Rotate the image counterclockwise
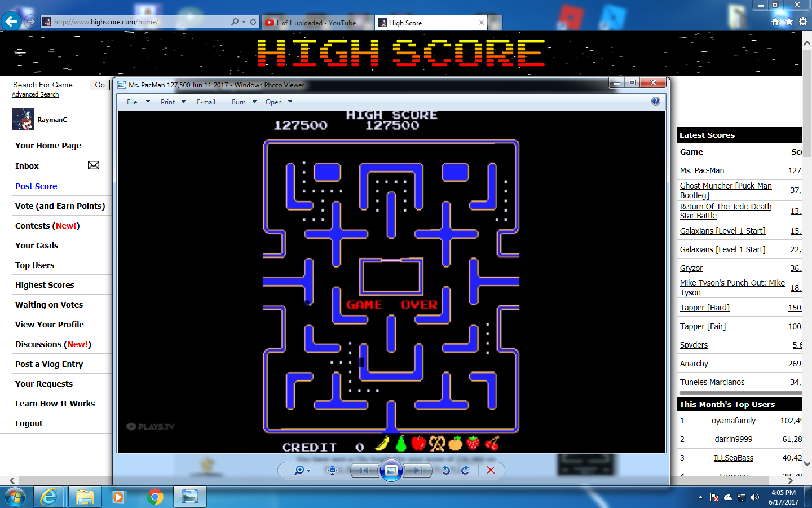812x508 pixels. pyautogui.click(x=446, y=470)
